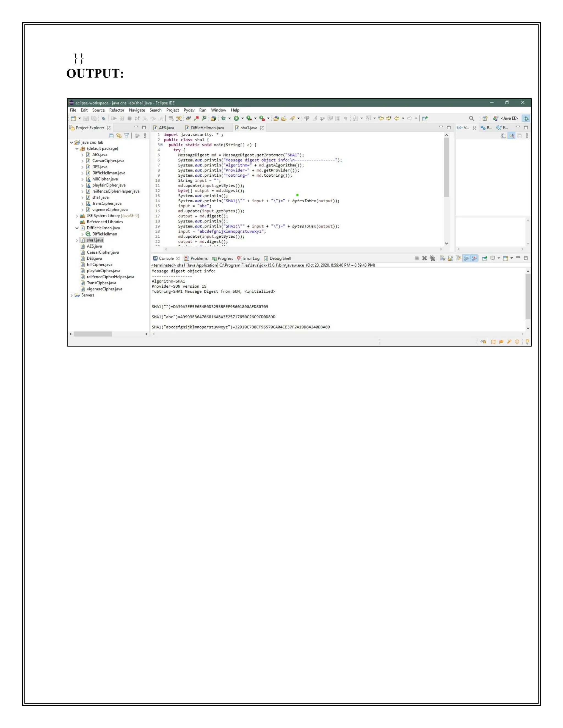Toggle Show Console on standard output change
Image resolution: width=563 pixels, height=728 pixels.
click(x=467, y=258)
